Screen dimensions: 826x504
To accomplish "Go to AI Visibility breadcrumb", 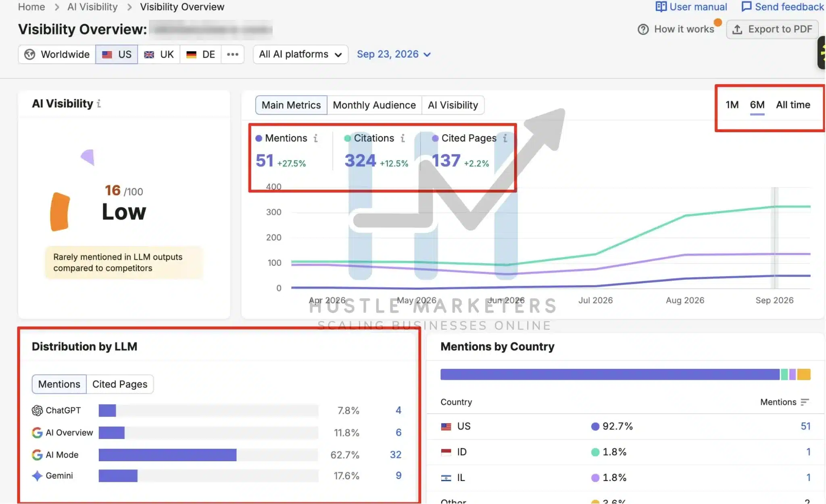I will tap(92, 7).
